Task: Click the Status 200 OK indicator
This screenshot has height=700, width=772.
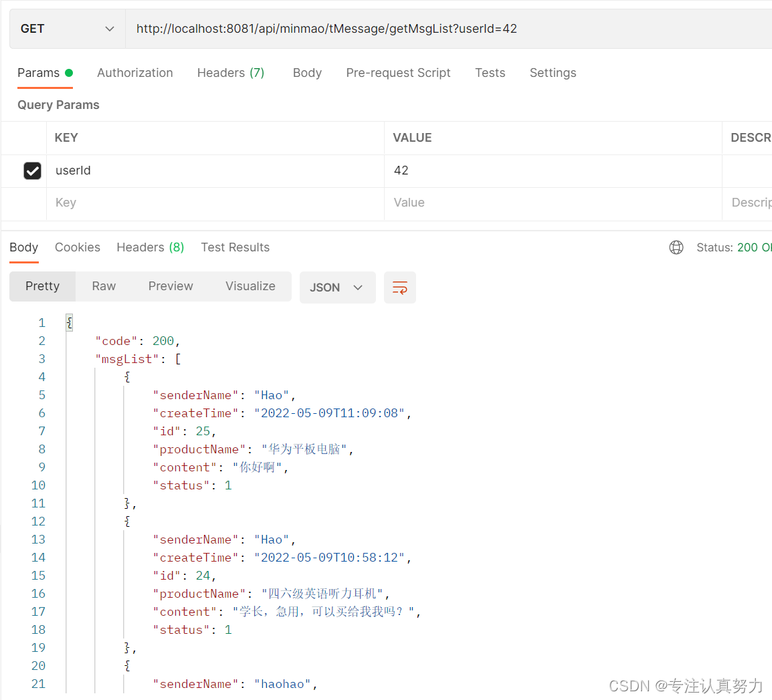Action: coord(734,247)
